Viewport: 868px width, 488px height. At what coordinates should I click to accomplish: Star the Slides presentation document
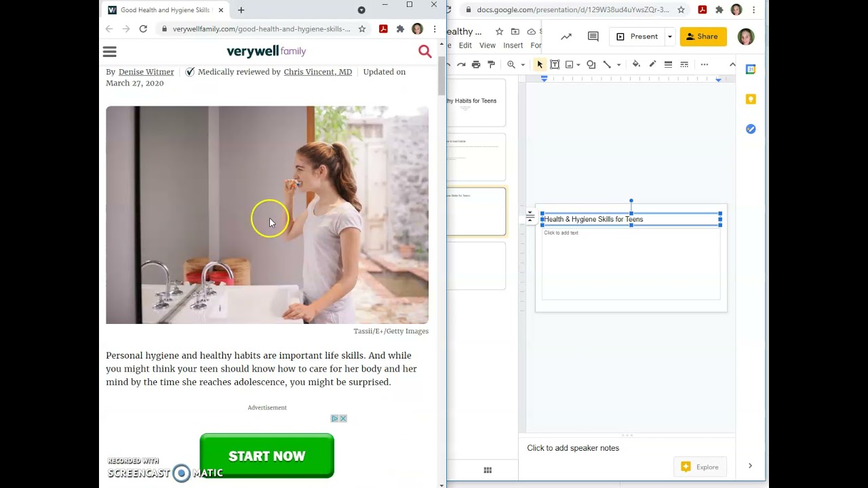point(499,32)
